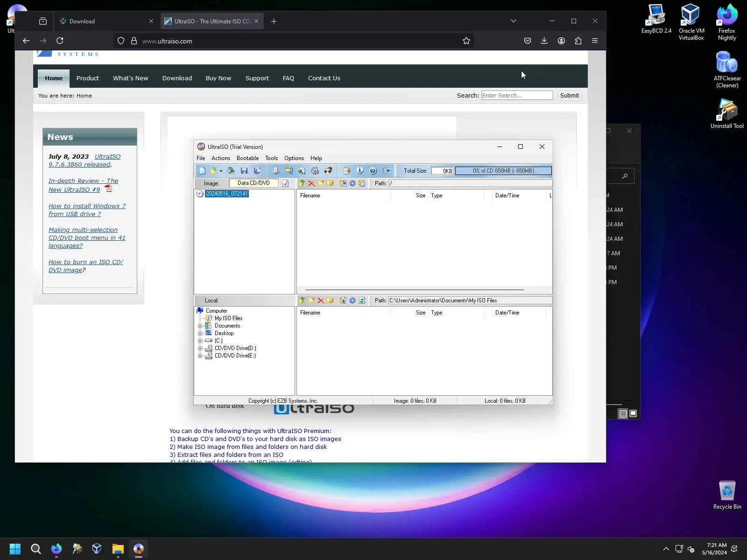747x560 pixels.
Task: Open 'How to burn an ISO CD/DVD image' link
Action: [x=86, y=266]
